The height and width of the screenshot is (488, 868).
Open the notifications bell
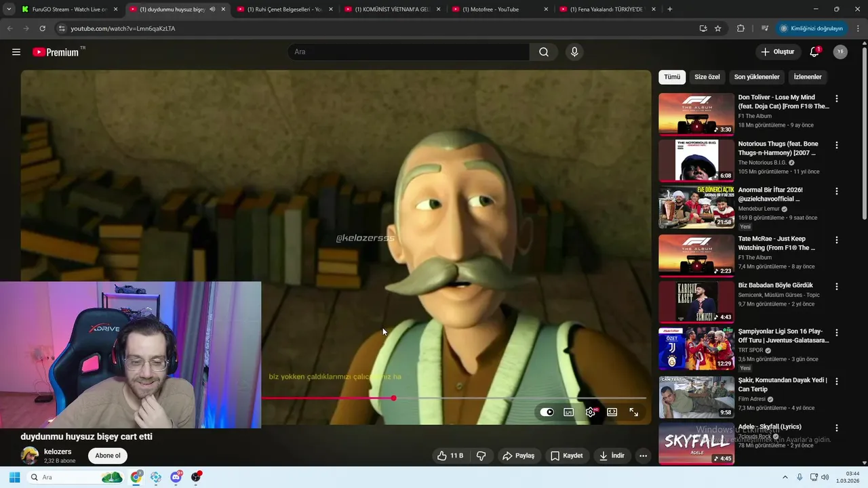(814, 52)
